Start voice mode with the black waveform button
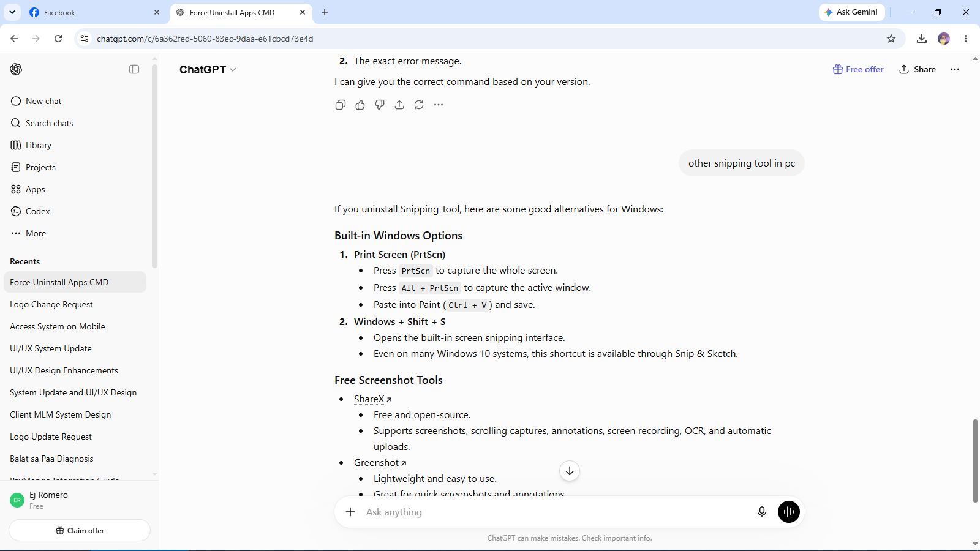 pos(789,512)
